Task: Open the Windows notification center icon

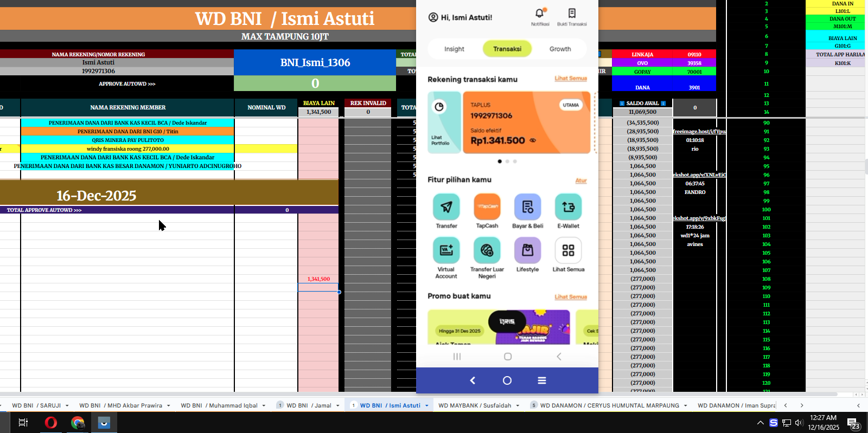Action: pos(853,423)
